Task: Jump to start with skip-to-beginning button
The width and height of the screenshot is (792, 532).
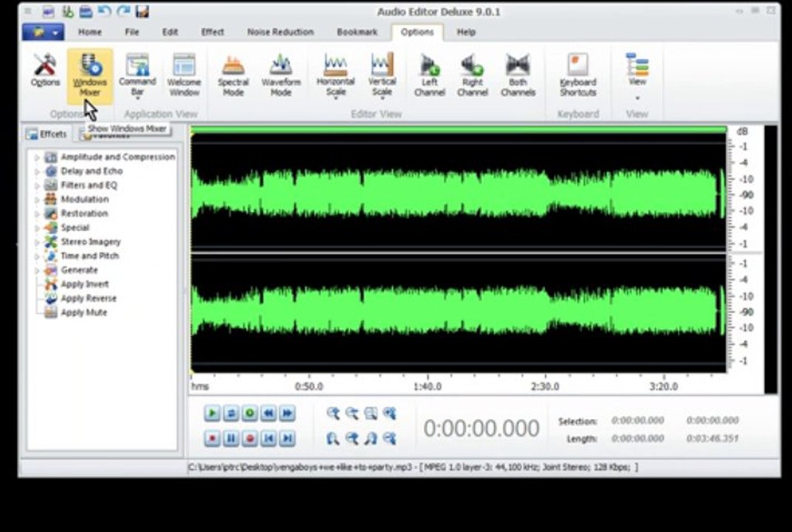Action: point(268,438)
